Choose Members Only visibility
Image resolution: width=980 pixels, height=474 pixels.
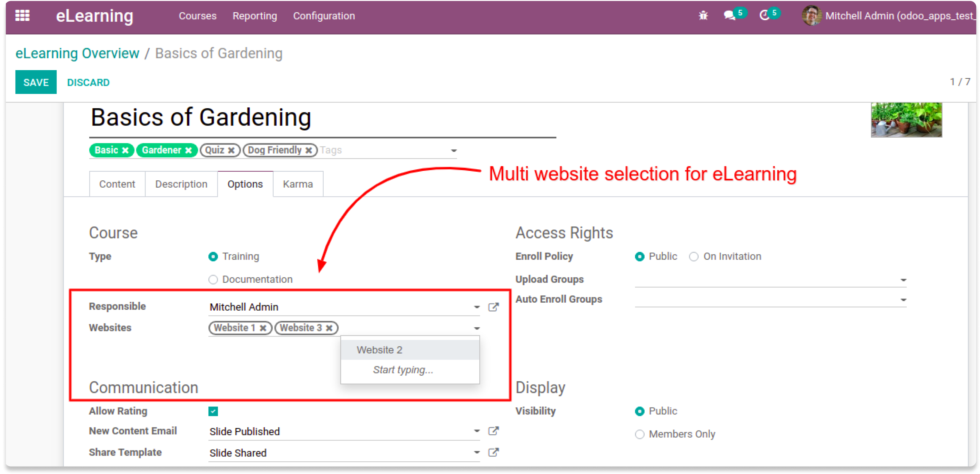click(639, 434)
